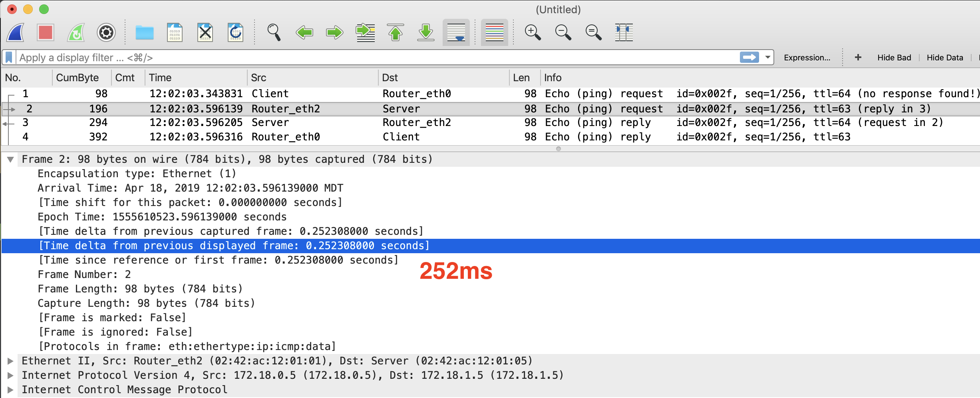980x398 pixels.
Task: Sort by the Src column header
Action: (x=312, y=78)
